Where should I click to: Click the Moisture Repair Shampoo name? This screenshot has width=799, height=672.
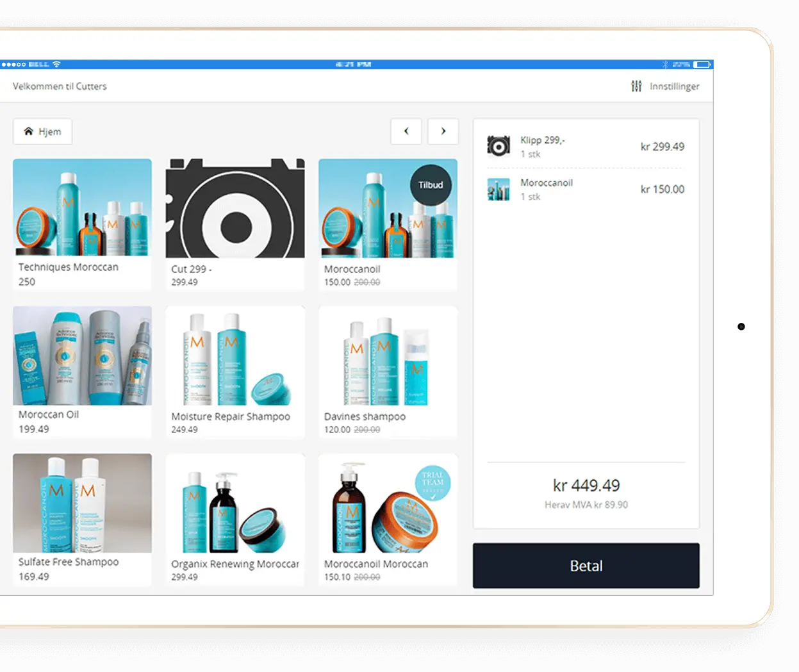point(231,416)
